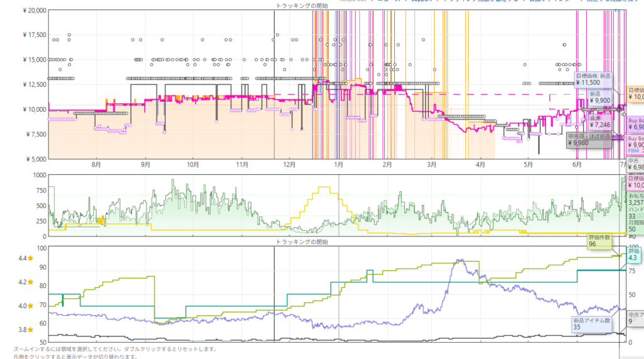The height and width of the screenshot is (359, 644).
Task: Click the 12月 label on the time axis
Action: pyautogui.click(x=289, y=164)
